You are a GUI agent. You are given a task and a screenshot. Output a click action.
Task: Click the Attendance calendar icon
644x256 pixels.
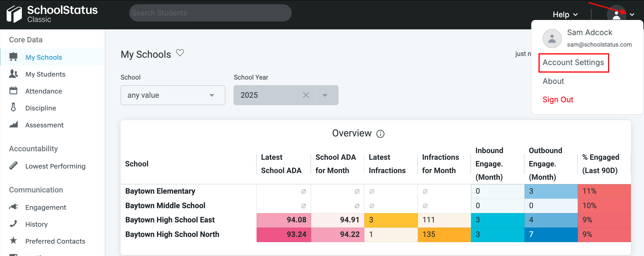tap(13, 90)
